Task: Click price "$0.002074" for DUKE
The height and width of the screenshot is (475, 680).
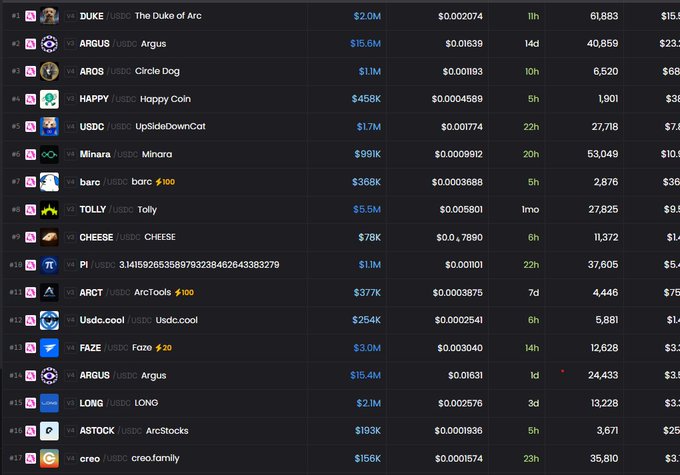Action: point(460,16)
